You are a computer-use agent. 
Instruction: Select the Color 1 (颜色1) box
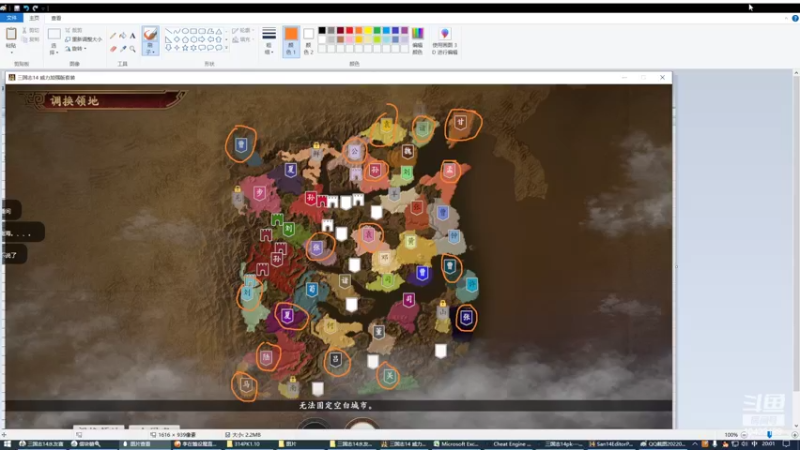pos(291,41)
